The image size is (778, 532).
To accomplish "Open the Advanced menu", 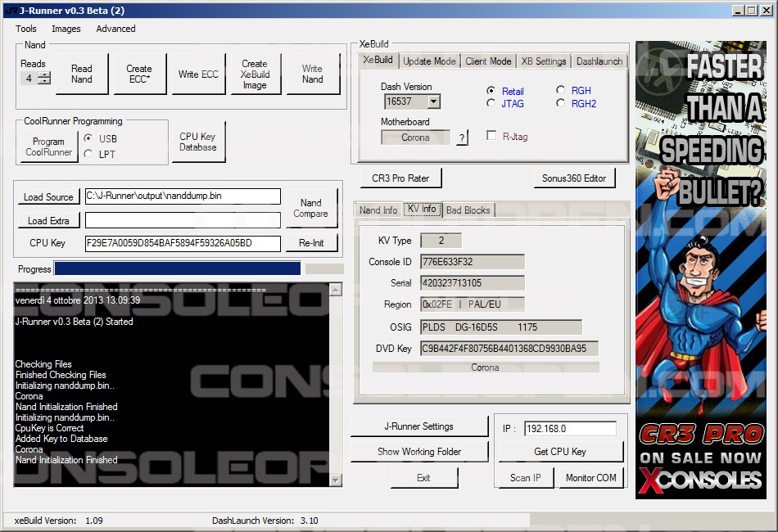I will click(x=115, y=29).
